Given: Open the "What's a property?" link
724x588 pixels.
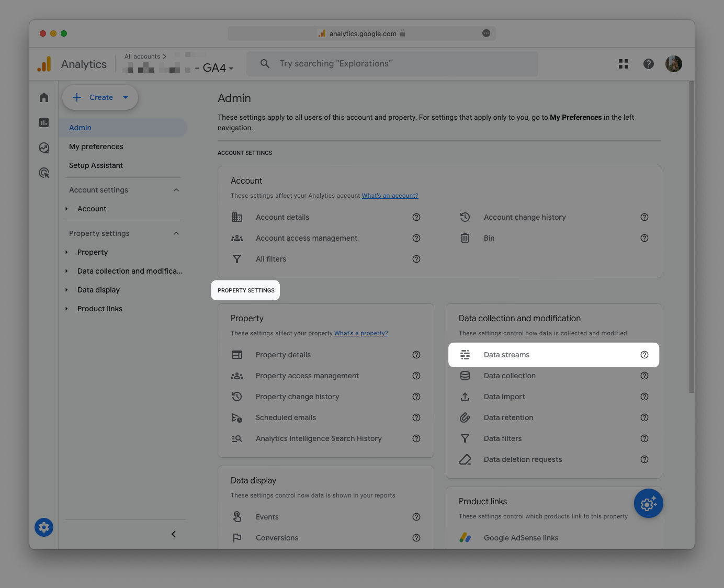Looking at the screenshot, I should pos(361,333).
